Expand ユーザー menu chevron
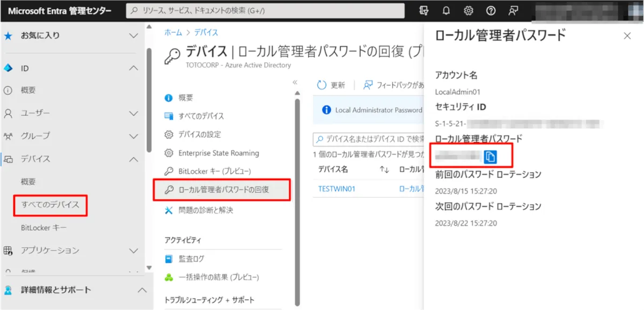Viewport: 644px width, 310px height. (134, 113)
